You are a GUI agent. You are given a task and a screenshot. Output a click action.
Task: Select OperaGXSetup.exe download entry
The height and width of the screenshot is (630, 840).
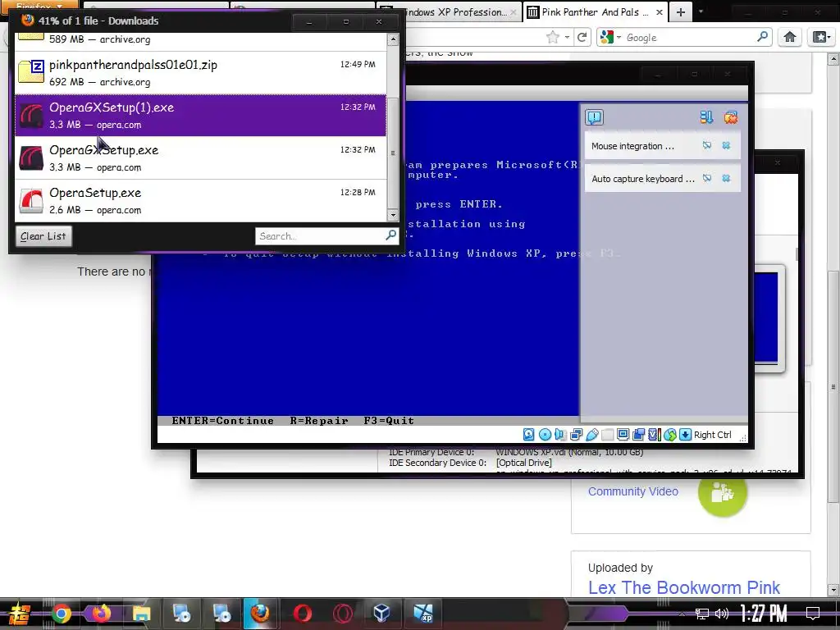pyautogui.click(x=200, y=158)
